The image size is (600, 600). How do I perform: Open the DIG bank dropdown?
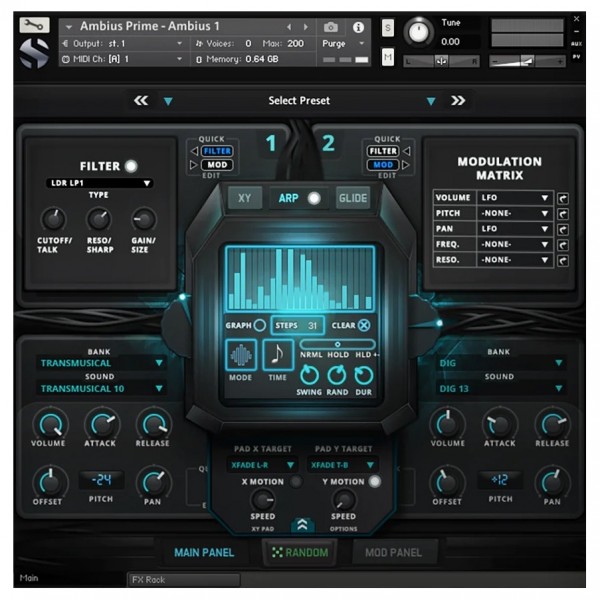tap(501, 363)
